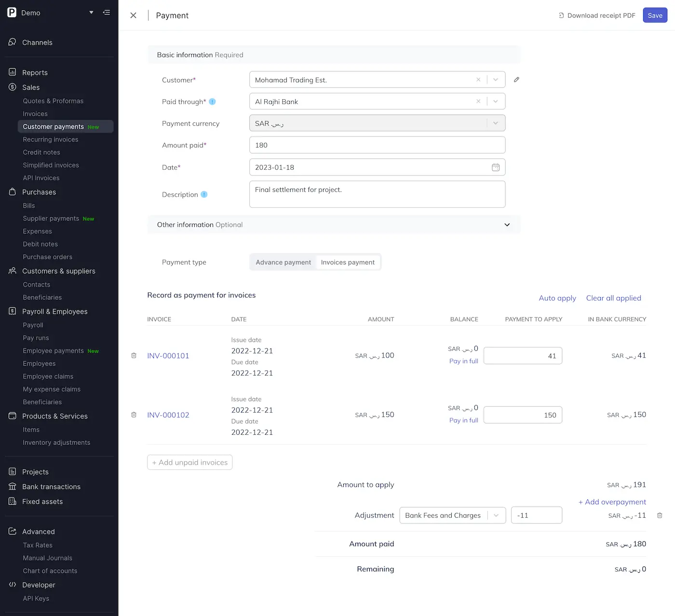This screenshot has height=616, width=675.
Task: Switch payment type to Advance payment
Action: pyautogui.click(x=283, y=262)
